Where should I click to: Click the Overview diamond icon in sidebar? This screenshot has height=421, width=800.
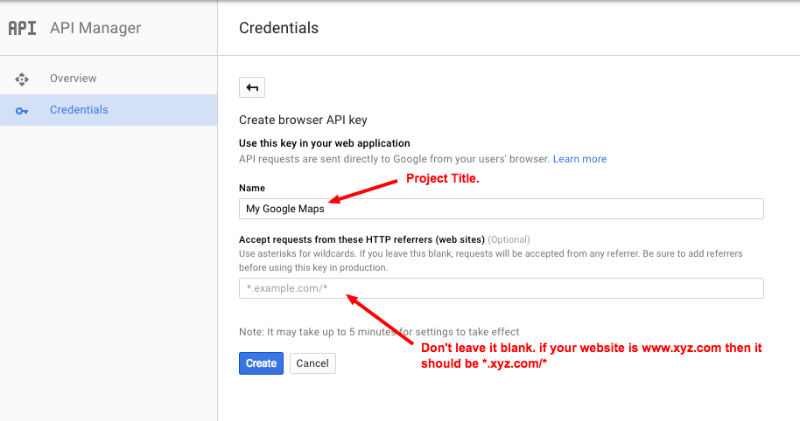click(x=22, y=79)
